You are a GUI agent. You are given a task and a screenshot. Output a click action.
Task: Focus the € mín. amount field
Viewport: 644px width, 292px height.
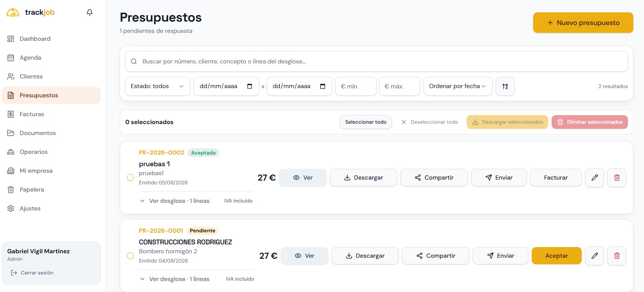(x=356, y=86)
